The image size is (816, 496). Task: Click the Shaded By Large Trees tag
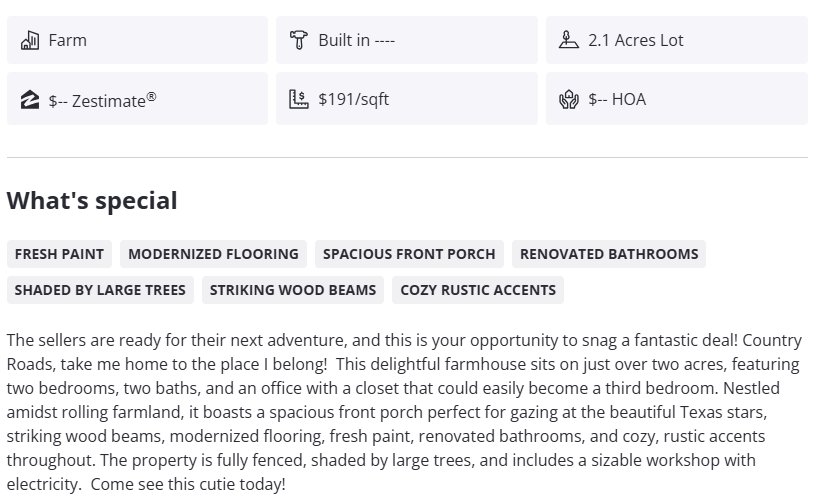100,290
